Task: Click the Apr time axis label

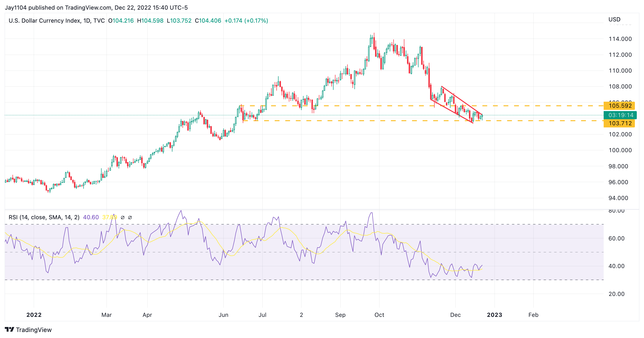Action: tap(147, 315)
